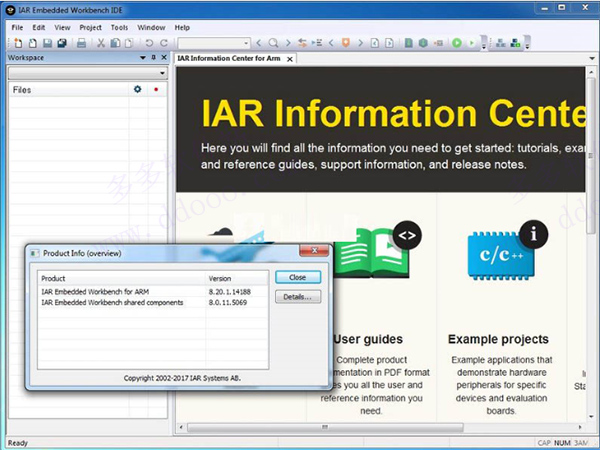This screenshot has width=600, height=450.
Task: Click the Product column header
Action: point(122,278)
